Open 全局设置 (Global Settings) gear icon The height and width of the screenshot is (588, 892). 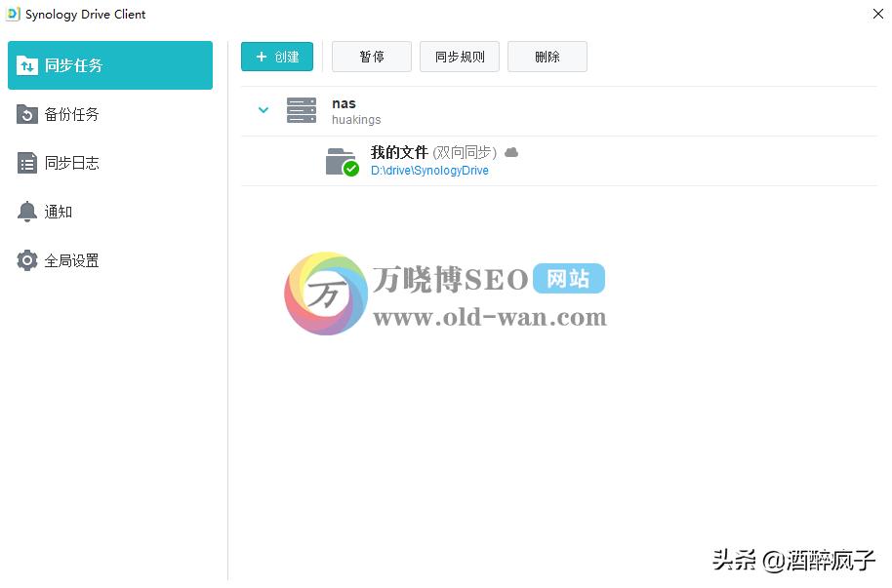[x=27, y=260]
